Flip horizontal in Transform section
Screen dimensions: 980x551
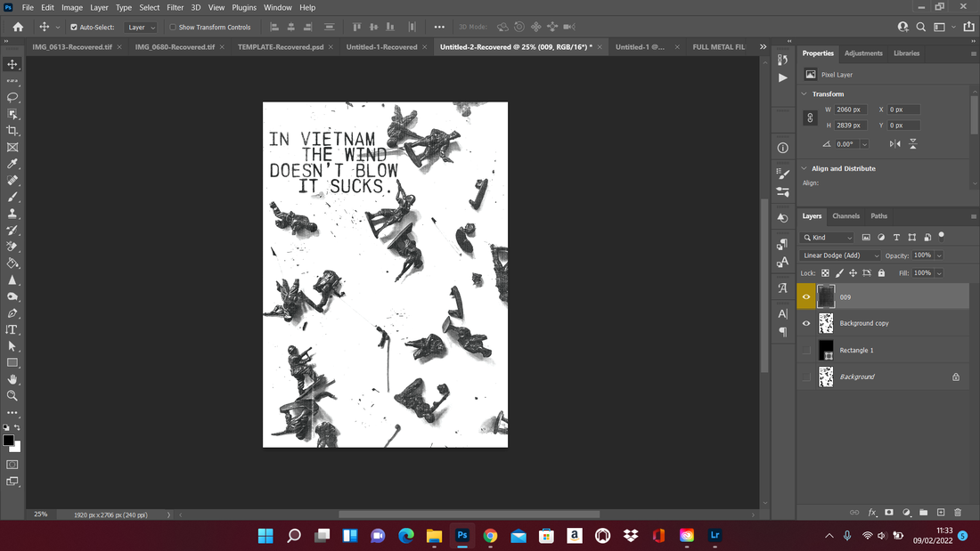[895, 143]
